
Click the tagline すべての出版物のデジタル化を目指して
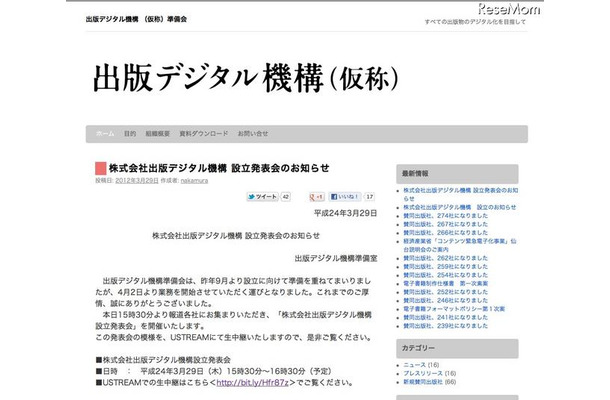click(x=475, y=22)
